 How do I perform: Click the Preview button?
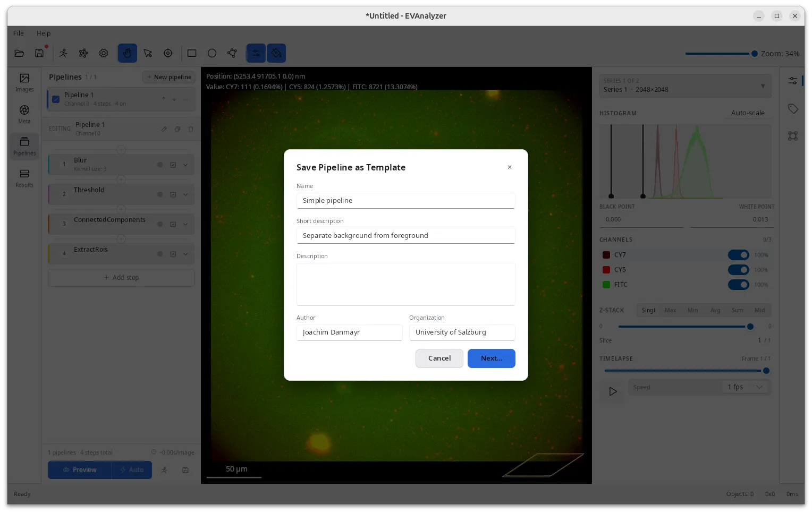point(80,470)
